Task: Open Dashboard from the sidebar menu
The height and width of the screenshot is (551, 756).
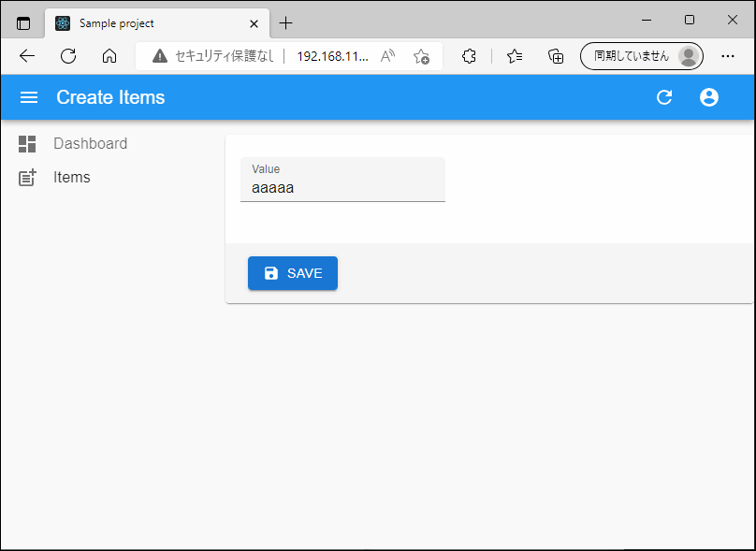Action: (90, 144)
